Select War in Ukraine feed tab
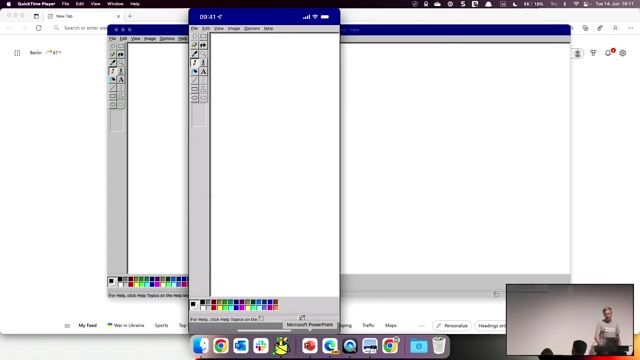640x360 pixels. pyautogui.click(x=126, y=326)
